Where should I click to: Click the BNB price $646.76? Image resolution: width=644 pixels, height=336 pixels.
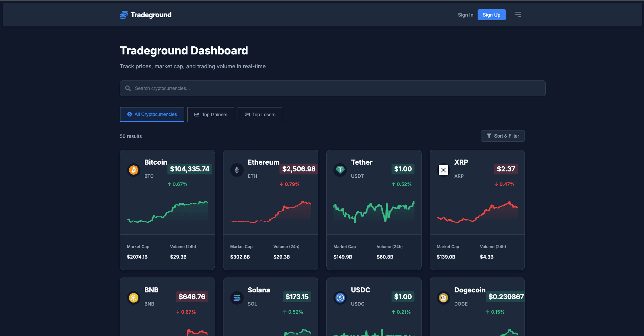point(192,297)
